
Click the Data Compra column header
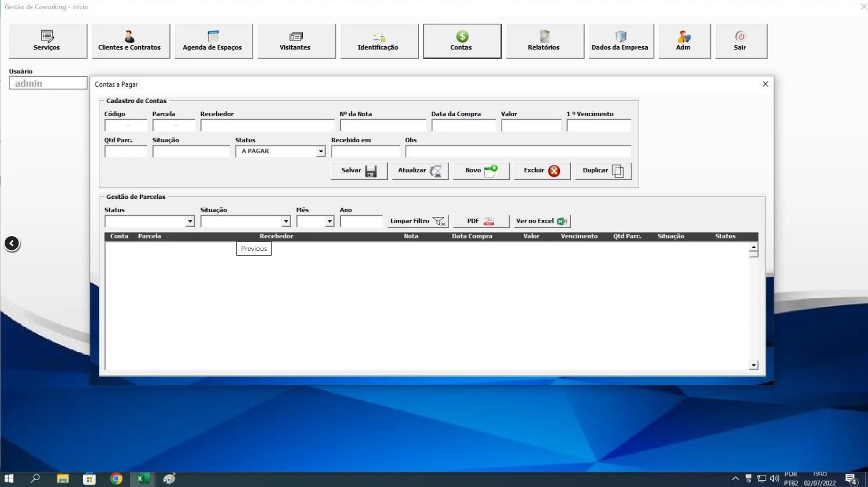coord(472,237)
